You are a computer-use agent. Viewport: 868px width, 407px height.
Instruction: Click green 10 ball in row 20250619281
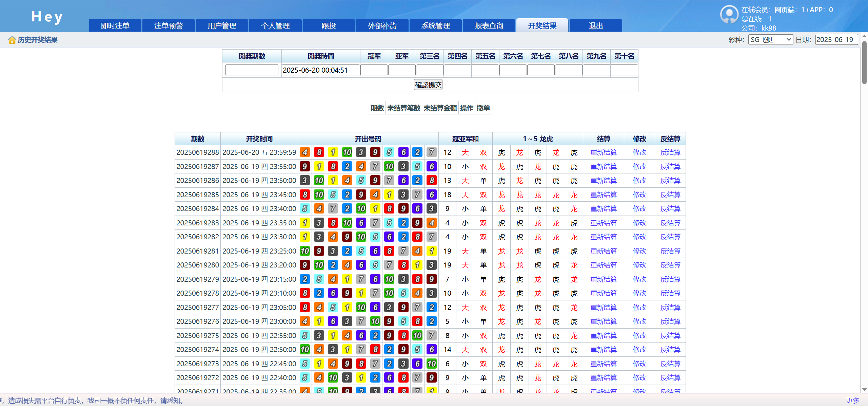pos(305,251)
